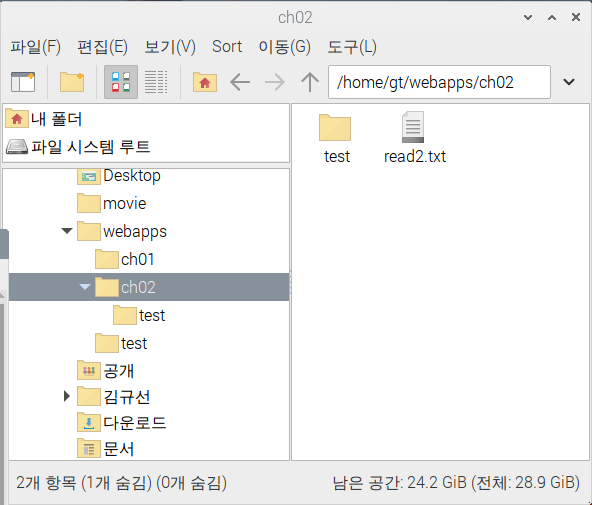This screenshot has width=592, height=505.
Task: Select the ch01 folder in the tree
Action: tap(137, 260)
